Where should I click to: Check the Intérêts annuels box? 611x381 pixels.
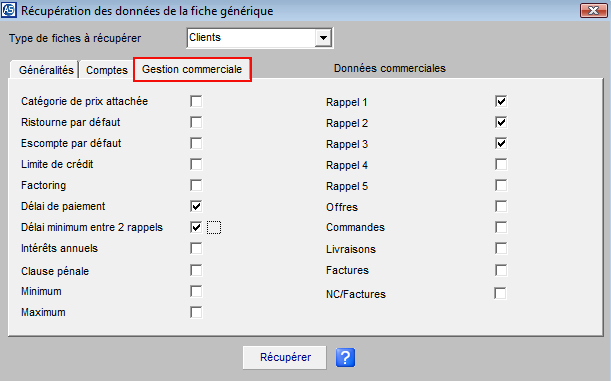tap(196, 249)
